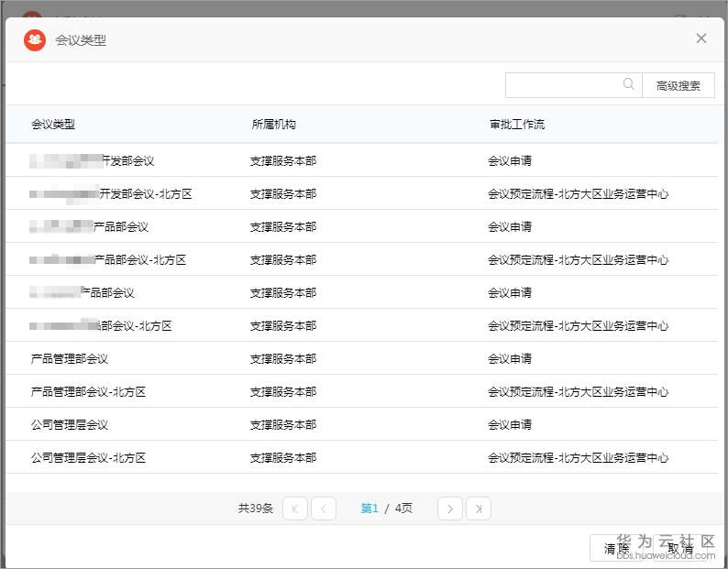Go to the first page arrow
Image resolution: width=728 pixels, height=569 pixels.
pos(295,509)
